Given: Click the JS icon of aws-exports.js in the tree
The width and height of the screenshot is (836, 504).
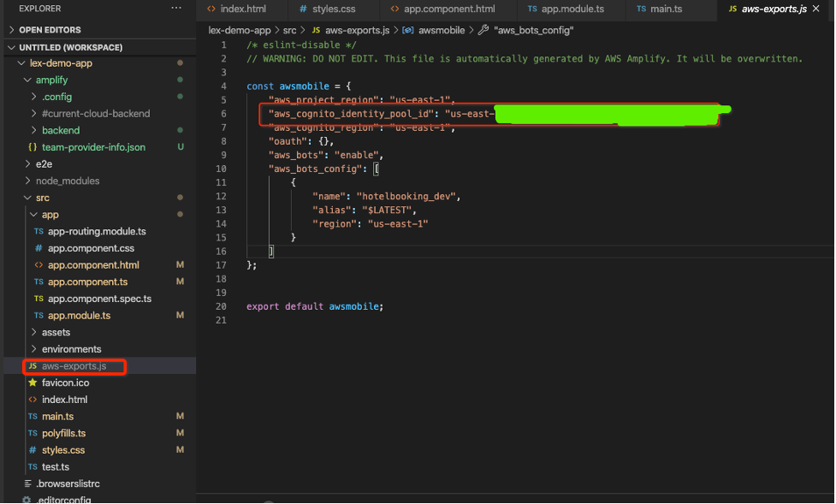Looking at the screenshot, I should [33, 366].
